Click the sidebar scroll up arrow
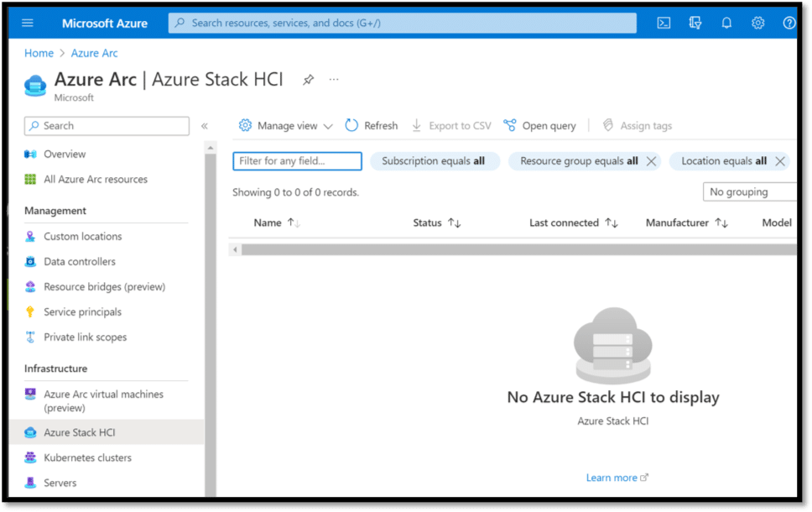Image resolution: width=812 pixels, height=512 pixels. pos(211,149)
